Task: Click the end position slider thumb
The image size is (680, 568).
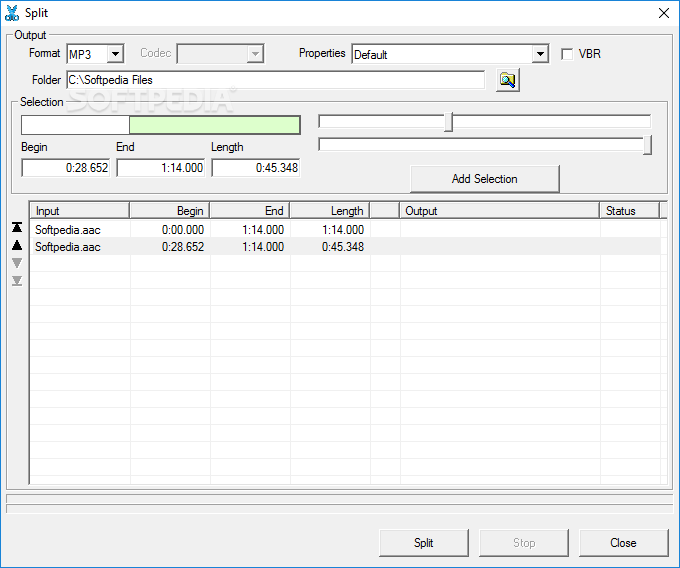Action: click(x=647, y=145)
